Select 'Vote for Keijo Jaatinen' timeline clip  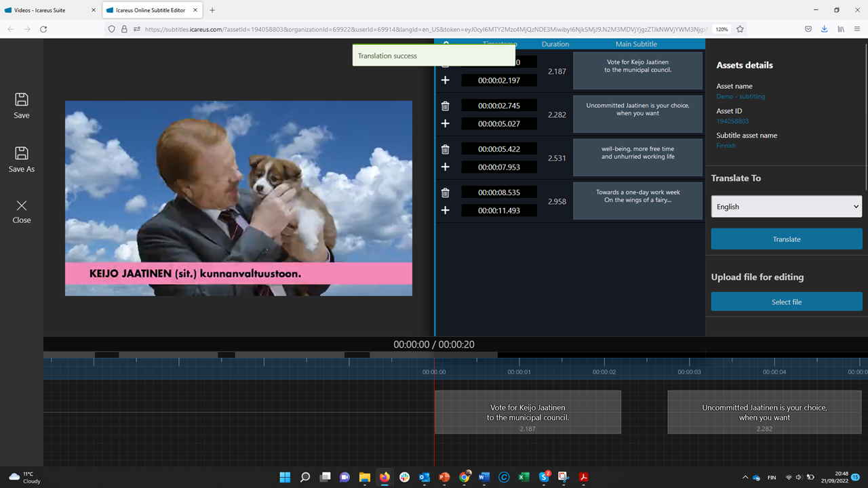click(528, 412)
